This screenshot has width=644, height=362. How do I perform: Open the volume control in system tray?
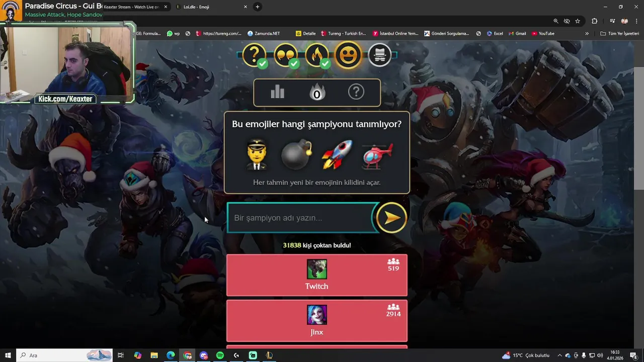pos(600,355)
